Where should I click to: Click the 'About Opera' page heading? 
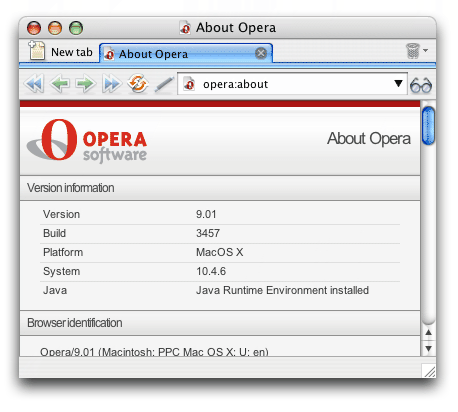pyautogui.click(x=369, y=138)
